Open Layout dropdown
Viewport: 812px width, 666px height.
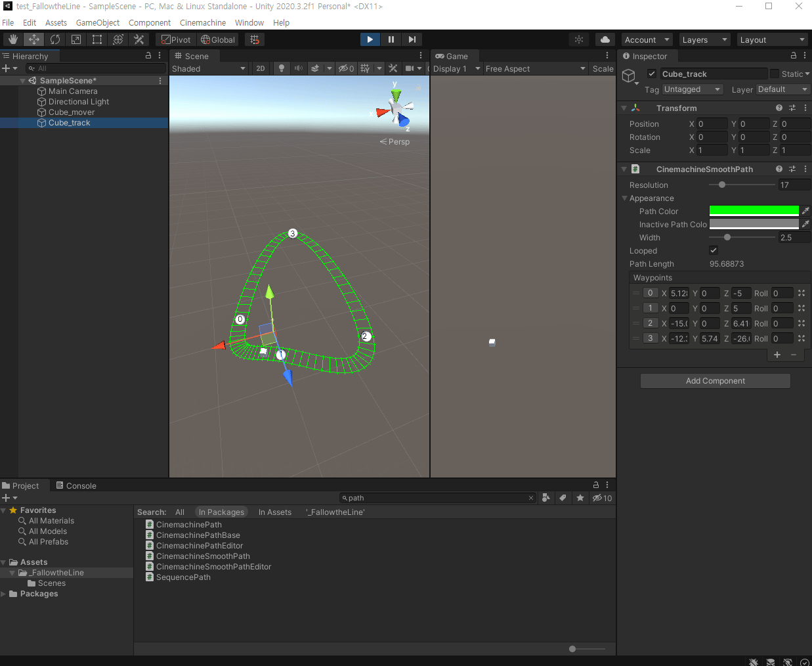point(772,39)
